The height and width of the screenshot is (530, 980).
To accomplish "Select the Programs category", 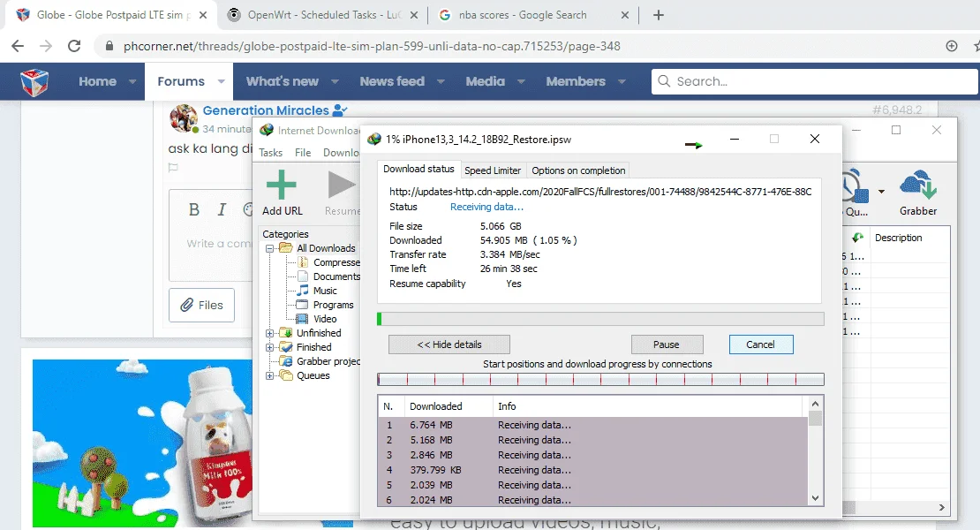I will pos(325,305).
